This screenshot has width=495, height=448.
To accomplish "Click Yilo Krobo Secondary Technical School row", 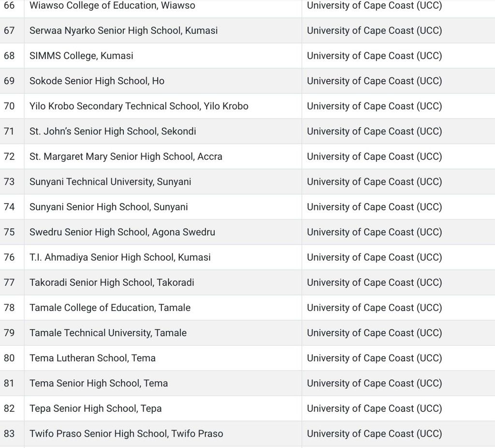I will 139,106.
